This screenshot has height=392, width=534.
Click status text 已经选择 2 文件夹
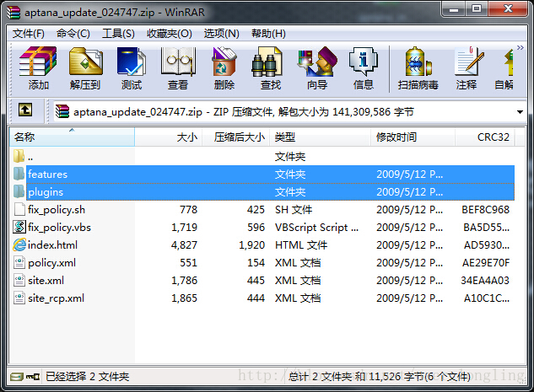pyautogui.click(x=88, y=376)
